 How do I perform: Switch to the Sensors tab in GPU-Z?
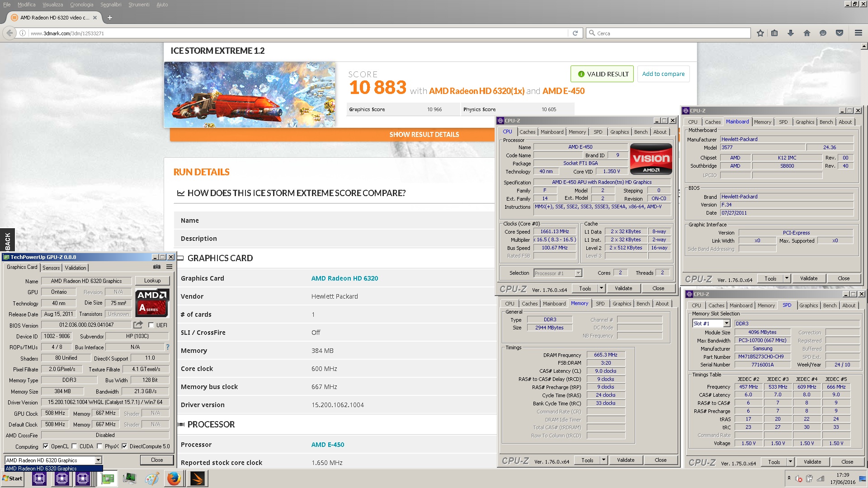coord(51,268)
